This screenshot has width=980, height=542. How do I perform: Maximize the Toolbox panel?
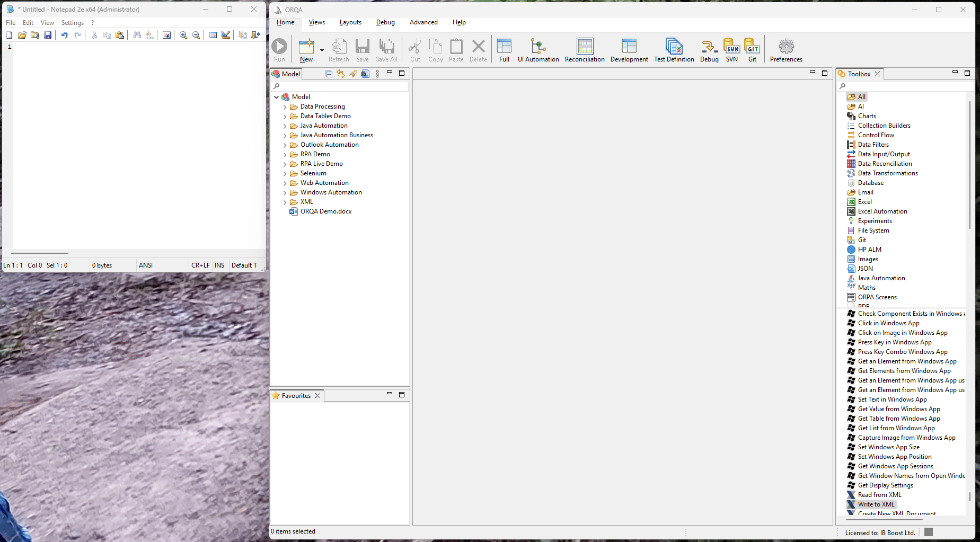pos(967,73)
